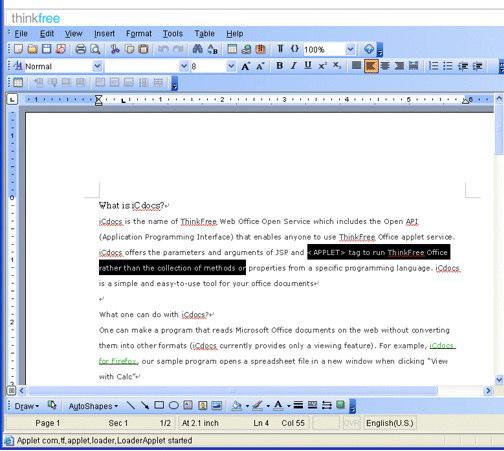Expand the AutoShapes dropdown
The width and height of the screenshot is (504, 451).
tap(93, 406)
